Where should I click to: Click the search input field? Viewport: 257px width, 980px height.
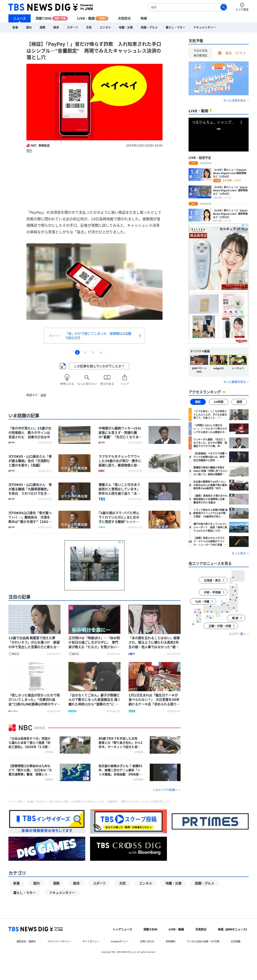point(184,7)
